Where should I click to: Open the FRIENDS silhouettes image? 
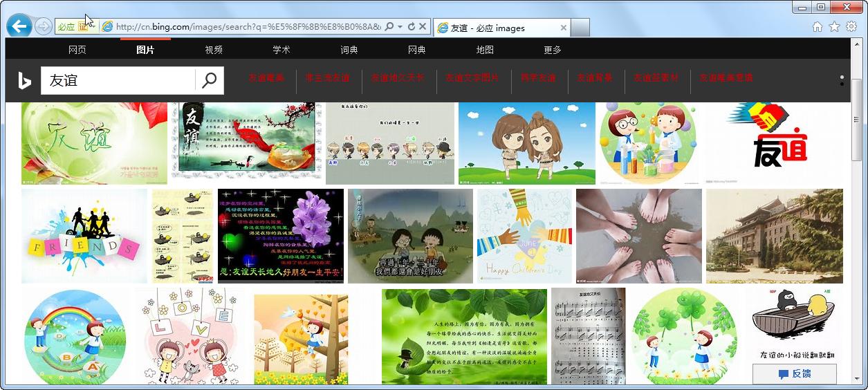tap(84, 236)
